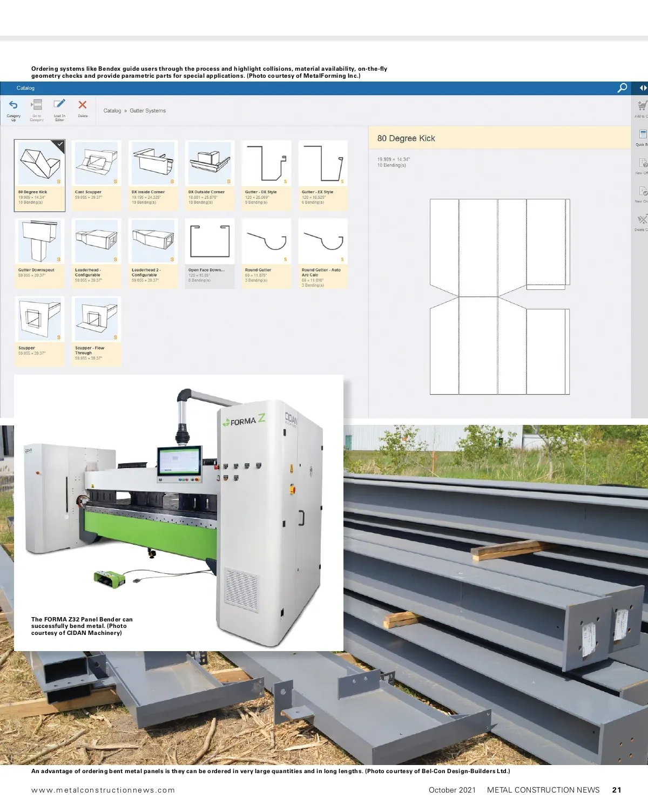Select the Gutter Downspout item

39,241
